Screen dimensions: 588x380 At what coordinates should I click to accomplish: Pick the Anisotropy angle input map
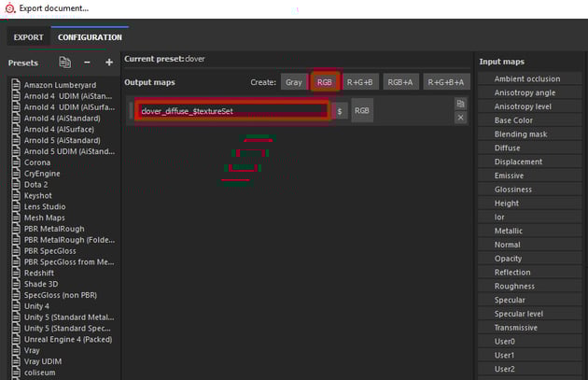coord(529,92)
